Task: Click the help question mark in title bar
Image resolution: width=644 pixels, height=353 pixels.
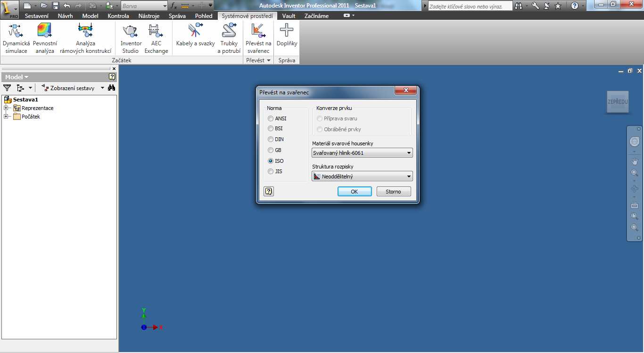Action: (575, 6)
